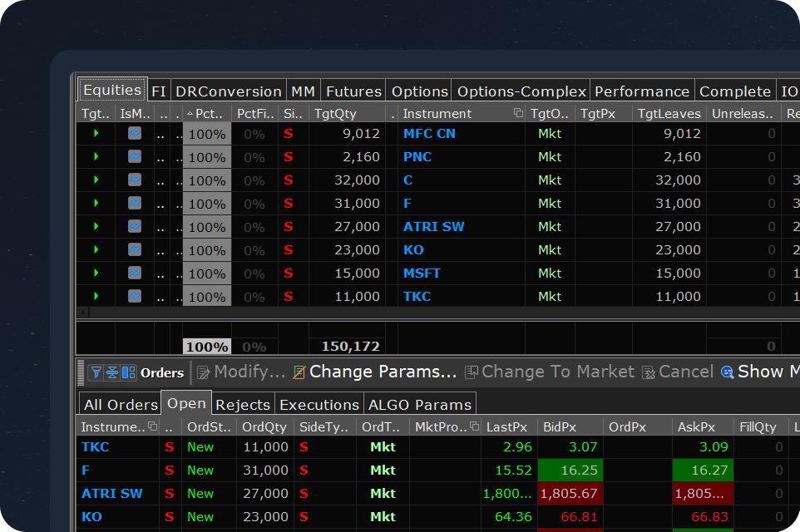The image size is (800, 532).
Task: Sort by the Pct column header
Action: pyautogui.click(x=206, y=114)
